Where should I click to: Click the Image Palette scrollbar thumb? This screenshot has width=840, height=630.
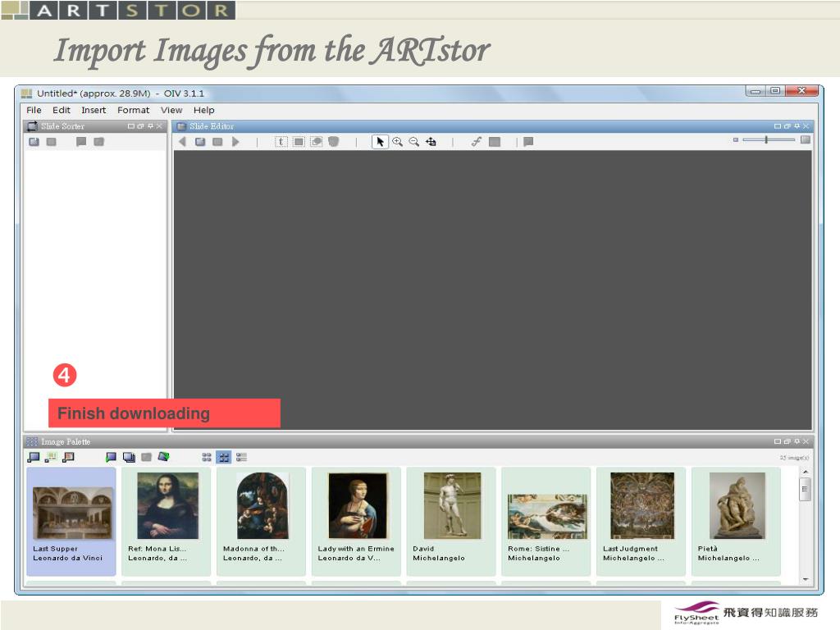806,489
